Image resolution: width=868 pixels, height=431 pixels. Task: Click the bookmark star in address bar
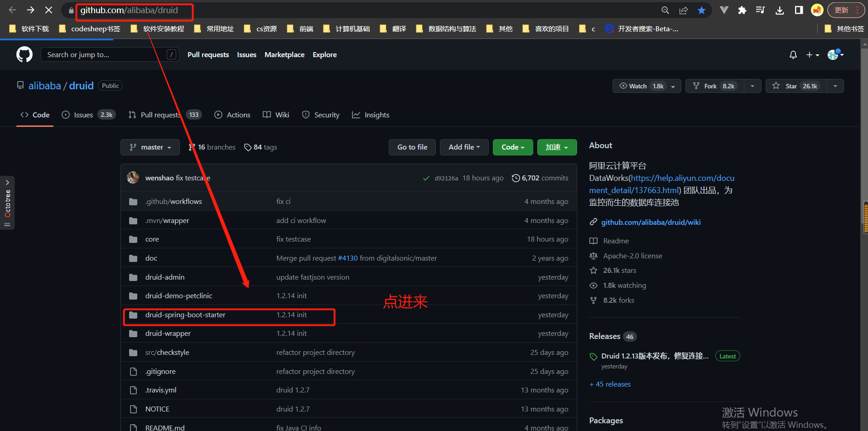click(702, 10)
